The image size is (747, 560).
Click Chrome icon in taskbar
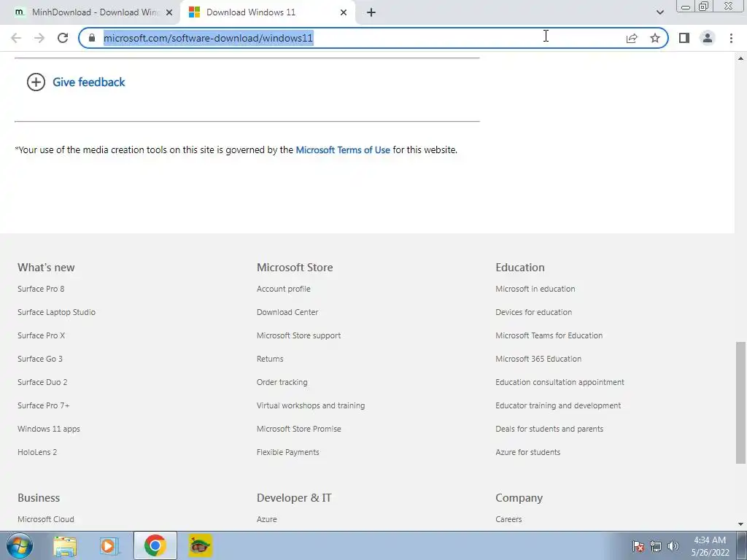click(x=155, y=545)
